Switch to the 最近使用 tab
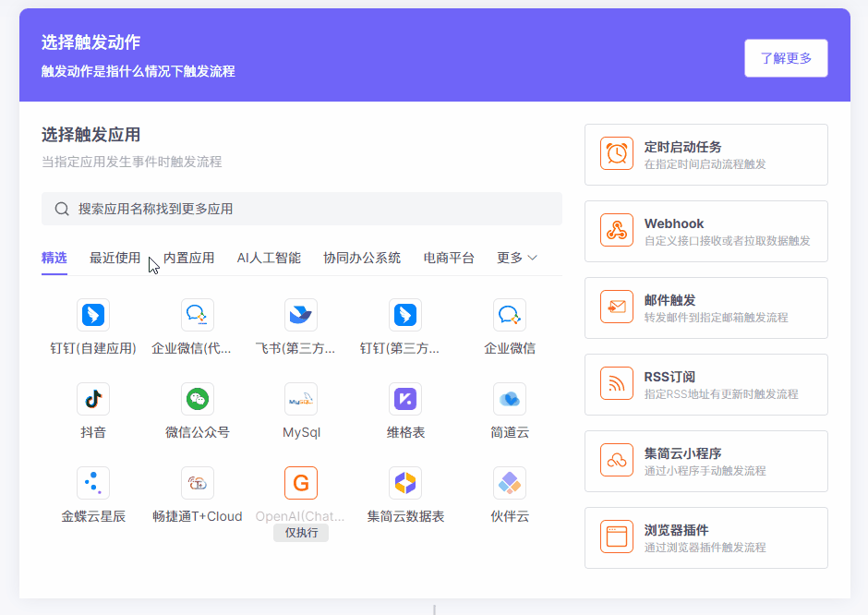 point(115,258)
